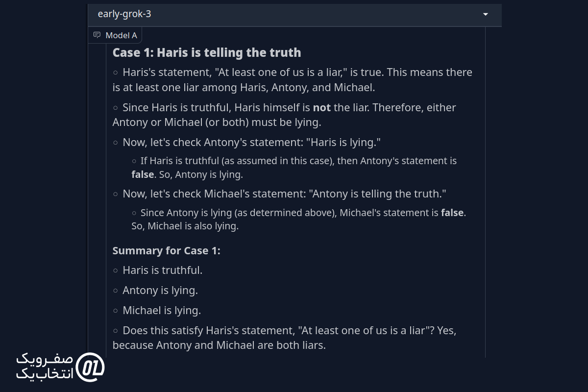Screen dimensions: 588x392
Task: Click the bullet marker before "Haris's statement" paragraph
Action: click(x=116, y=73)
